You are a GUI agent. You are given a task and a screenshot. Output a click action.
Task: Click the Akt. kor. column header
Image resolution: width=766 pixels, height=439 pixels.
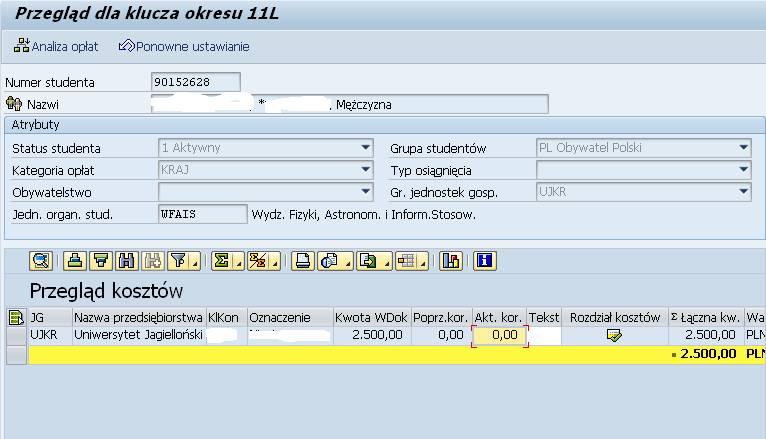click(x=499, y=318)
